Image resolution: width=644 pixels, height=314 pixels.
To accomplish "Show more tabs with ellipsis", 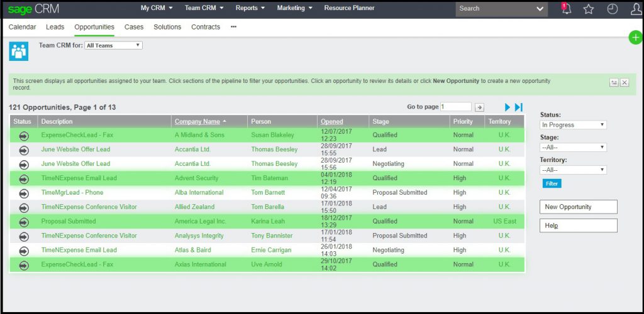I will [x=234, y=26].
